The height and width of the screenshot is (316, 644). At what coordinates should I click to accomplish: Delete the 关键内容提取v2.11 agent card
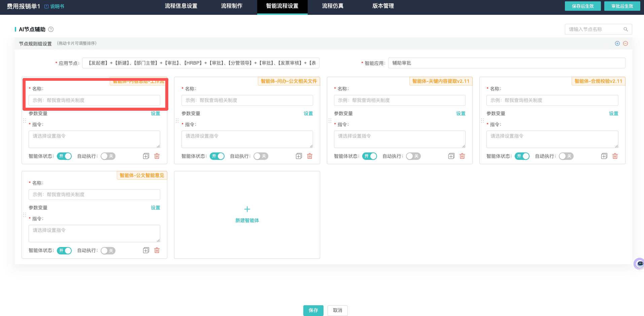click(x=462, y=156)
